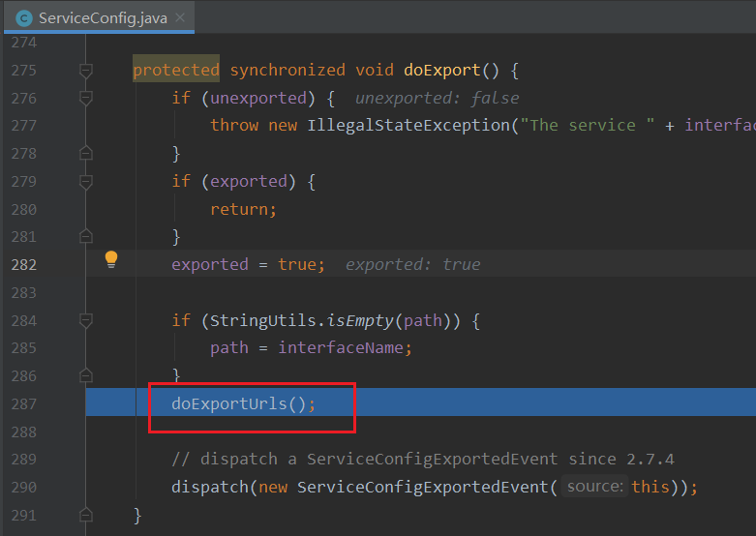
Task: Click the method end fold marker at line 291
Action: tap(86, 516)
